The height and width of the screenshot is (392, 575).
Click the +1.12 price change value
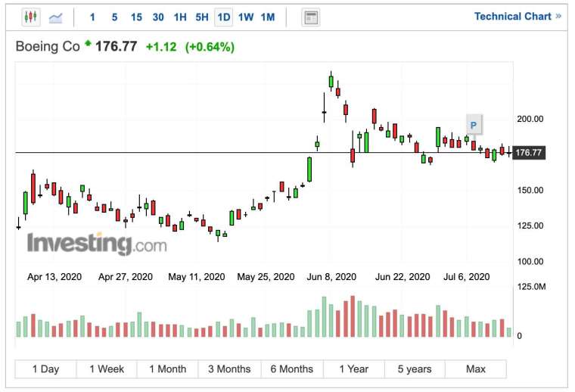[161, 47]
